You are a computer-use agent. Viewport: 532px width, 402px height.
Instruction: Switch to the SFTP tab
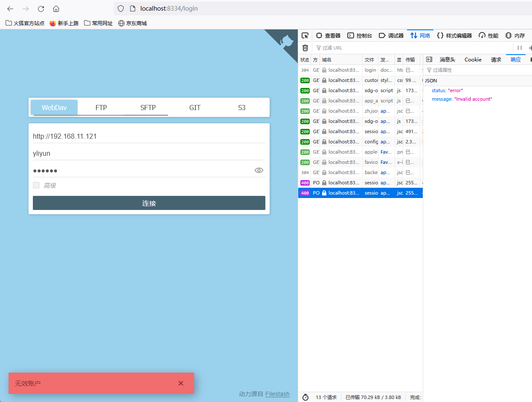148,108
